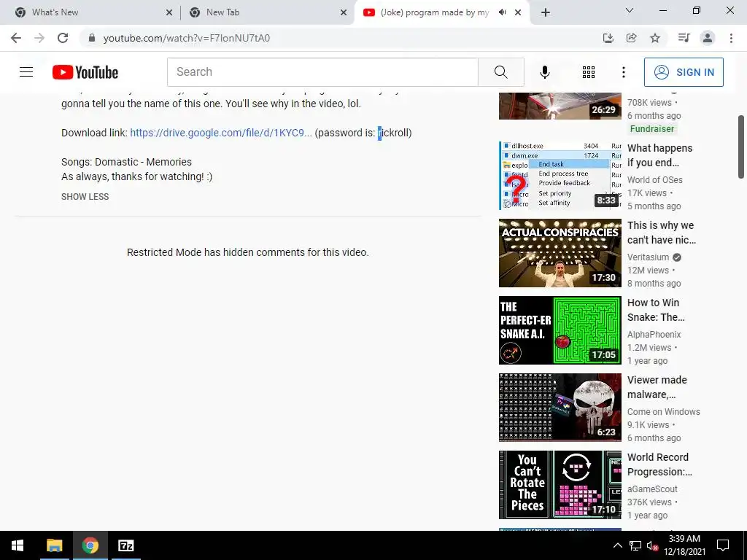Open AlphaPhoenix channel name
This screenshot has width=747, height=560.
coord(654,334)
